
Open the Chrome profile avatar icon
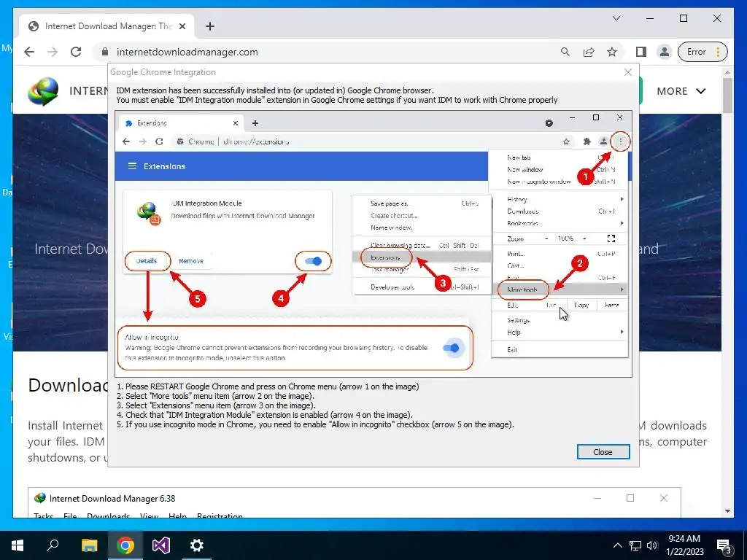[x=664, y=52]
